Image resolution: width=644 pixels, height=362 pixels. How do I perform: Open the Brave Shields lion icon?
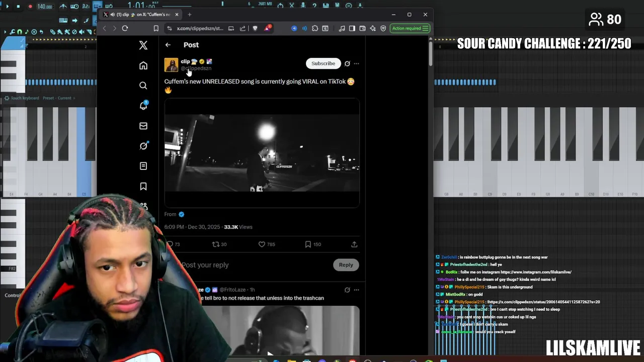coord(255,28)
